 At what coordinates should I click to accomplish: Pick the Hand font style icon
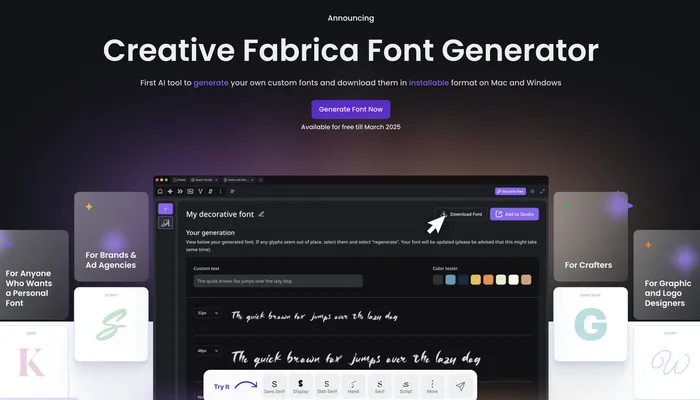(x=353, y=385)
